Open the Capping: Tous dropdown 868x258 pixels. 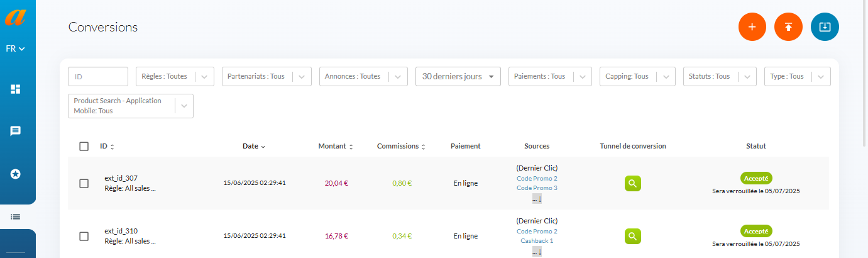(637, 76)
